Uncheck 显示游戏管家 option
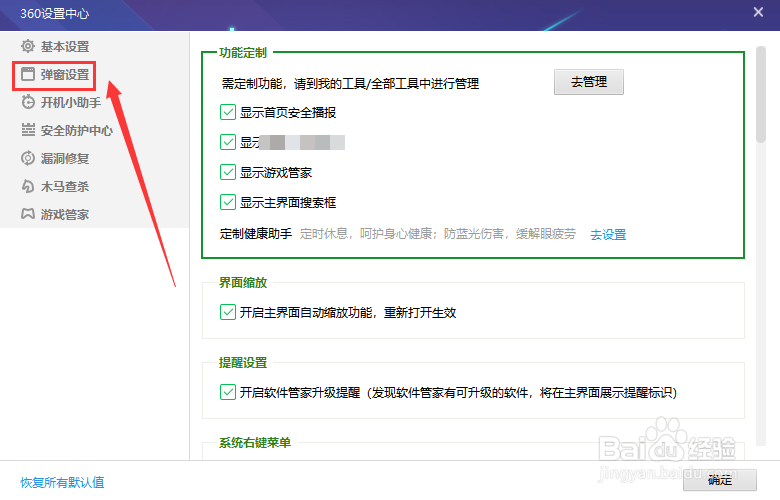Image resolution: width=780 pixels, height=500 pixels. [x=228, y=173]
